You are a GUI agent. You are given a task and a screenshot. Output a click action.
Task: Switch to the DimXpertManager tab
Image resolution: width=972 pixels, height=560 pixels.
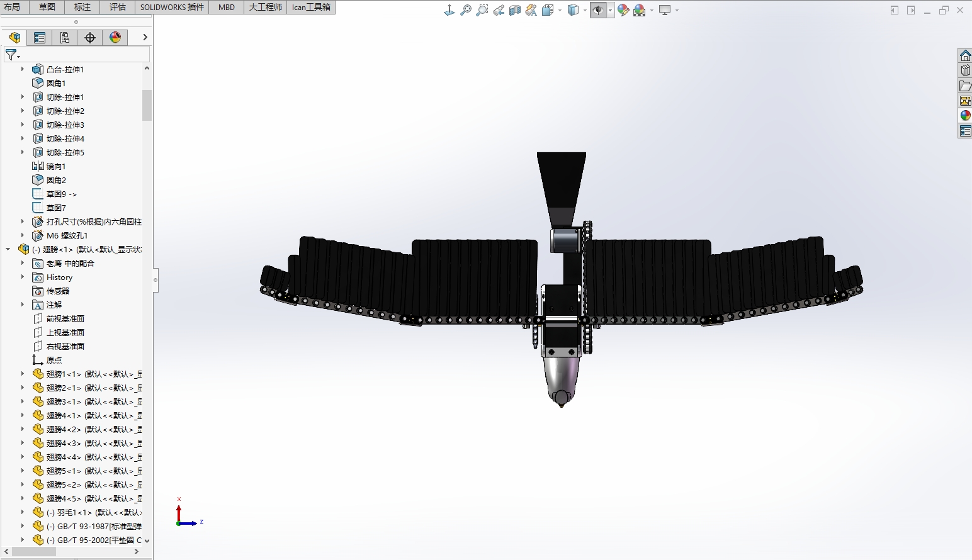click(90, 38)
